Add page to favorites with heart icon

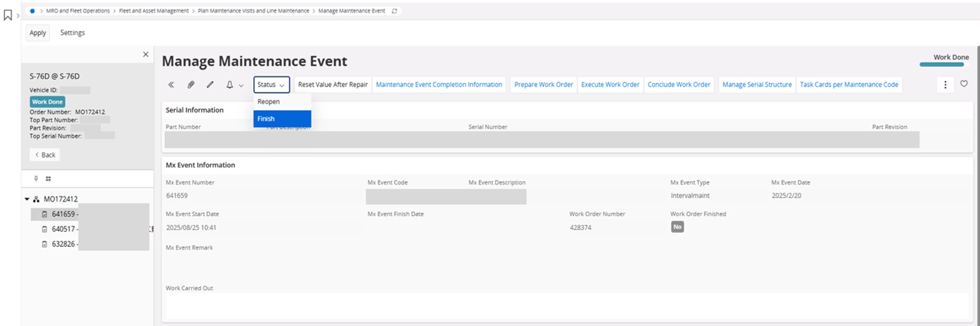964,84
